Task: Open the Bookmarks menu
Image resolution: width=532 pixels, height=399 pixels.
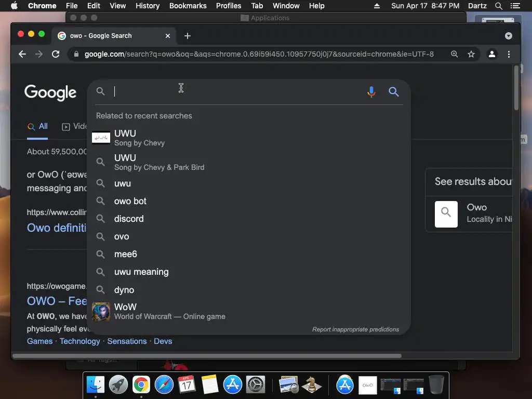Action: tap(188, 6)
